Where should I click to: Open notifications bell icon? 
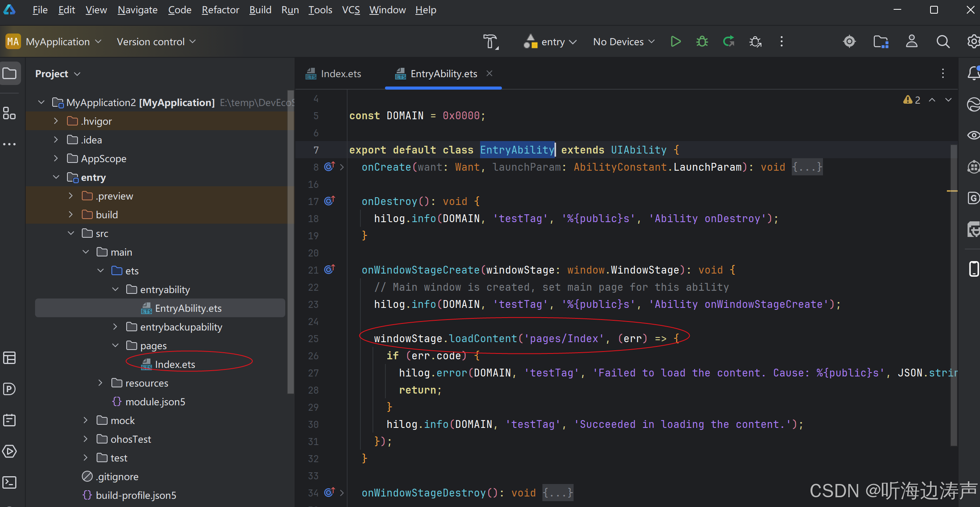coord(973,73)
